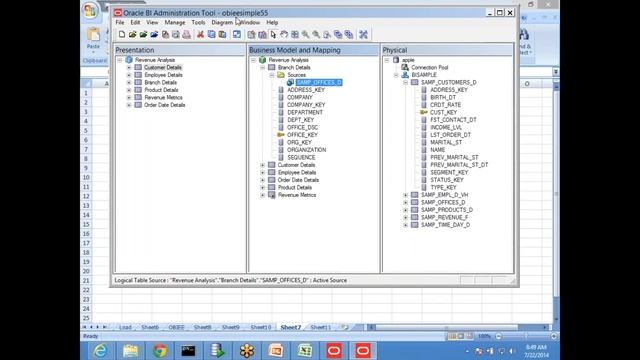640x360 pixels.
Task: Click the apple database icon
Action: pos(396,60)
